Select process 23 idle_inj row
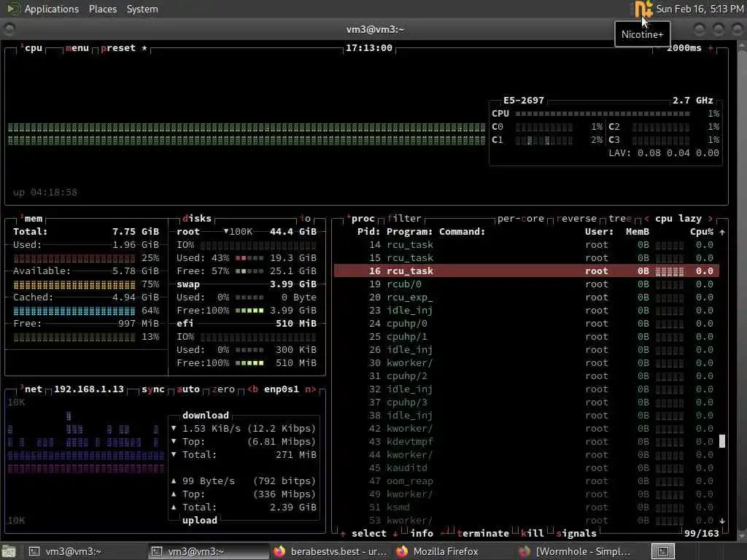This screenshot has width=747, height=560. click(526, 311)
